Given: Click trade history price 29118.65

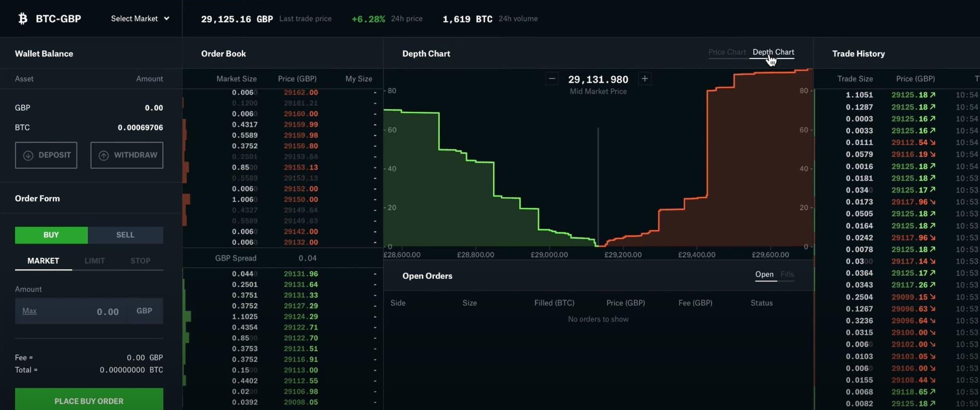Looking at the screenshot, I should (x=910, y=392).
